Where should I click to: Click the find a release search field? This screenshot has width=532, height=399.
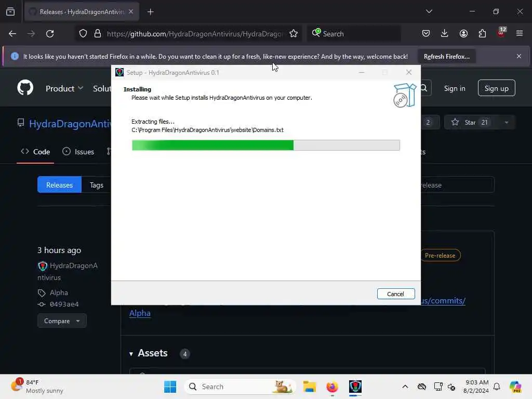point(457,185)
